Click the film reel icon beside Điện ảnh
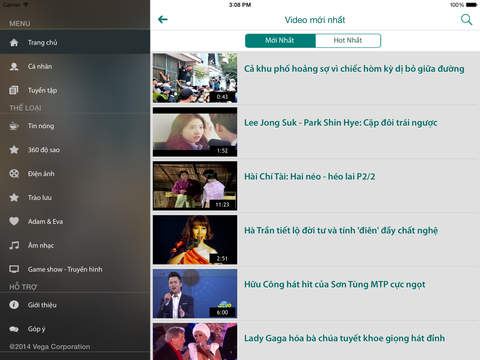 [14, 174]
